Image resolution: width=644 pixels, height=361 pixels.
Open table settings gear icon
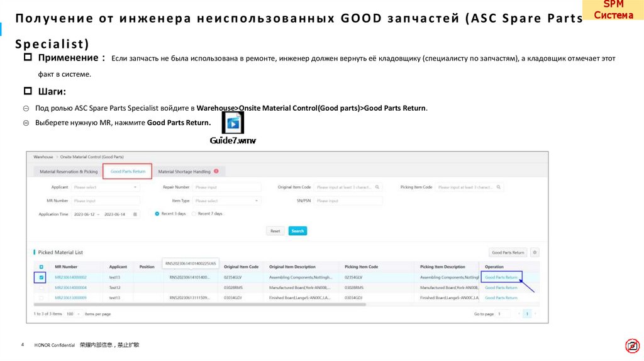tap(535, 253)
